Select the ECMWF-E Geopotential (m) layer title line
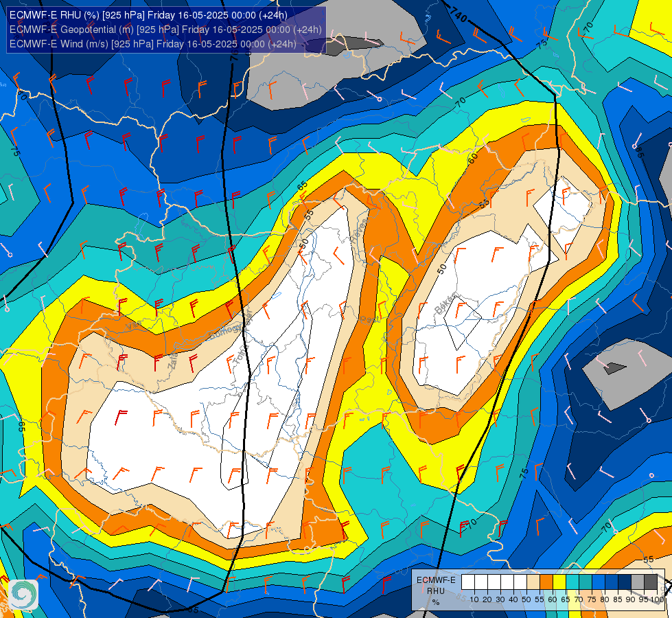The height and width of the screenshot is (618, 672). click(165, 30)
